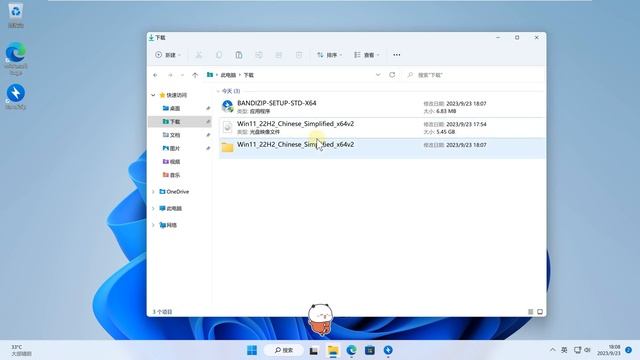Screen dimensions: 640x360
Task: Open Microsoft Store from the taskbar
Action: [x=370, y=350]
